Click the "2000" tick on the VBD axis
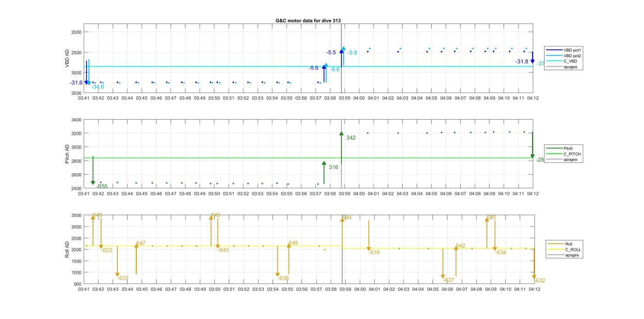The height and width of the screenshot is (319, 644). coord(76,32)
